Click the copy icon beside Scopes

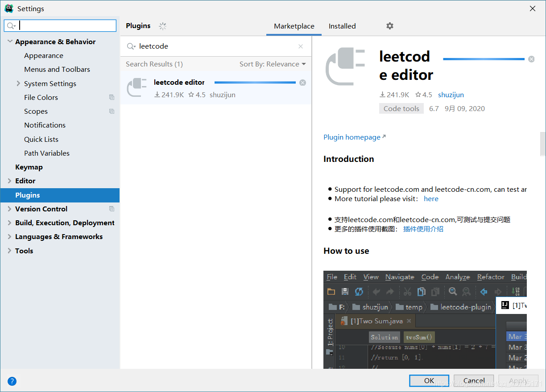[112, 111]
